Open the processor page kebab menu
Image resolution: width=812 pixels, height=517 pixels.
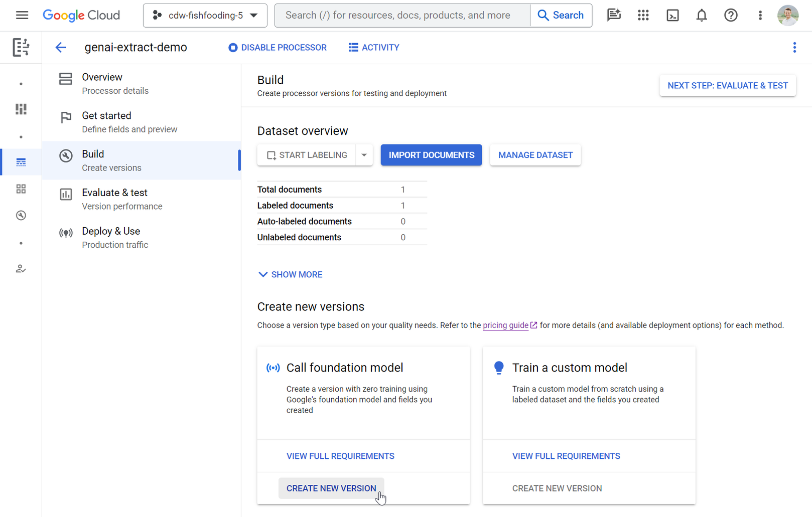click(x=794, y=48)
